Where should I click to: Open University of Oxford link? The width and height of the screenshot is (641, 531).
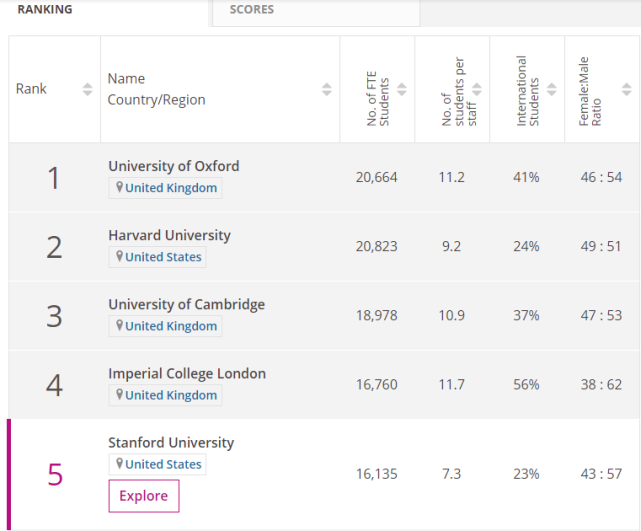point(173,166)
